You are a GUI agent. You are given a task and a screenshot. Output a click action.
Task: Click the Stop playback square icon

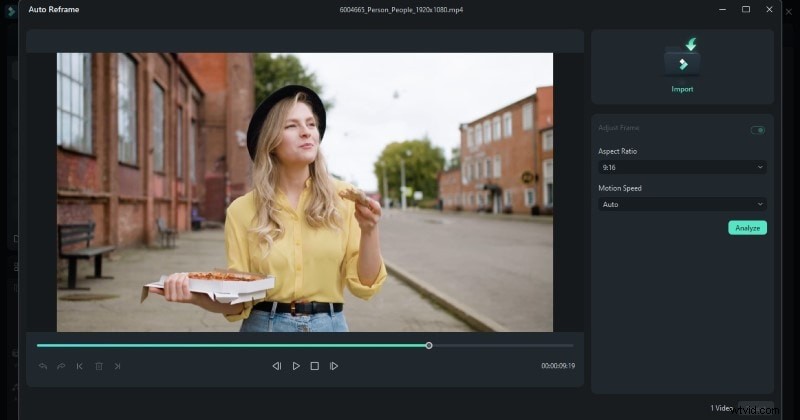coord(314,366)
